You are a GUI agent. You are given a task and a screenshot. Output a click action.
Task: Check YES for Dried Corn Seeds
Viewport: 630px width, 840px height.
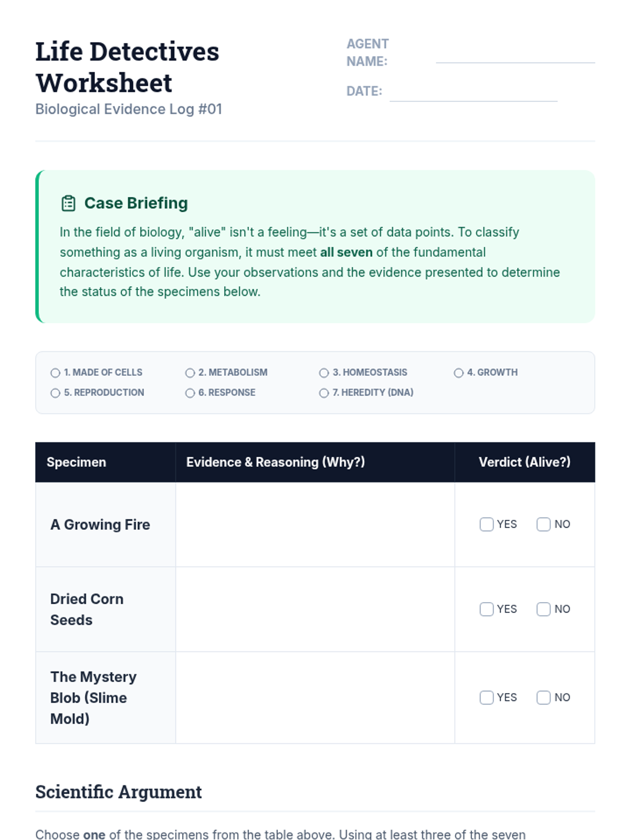[x=487, y=609]
